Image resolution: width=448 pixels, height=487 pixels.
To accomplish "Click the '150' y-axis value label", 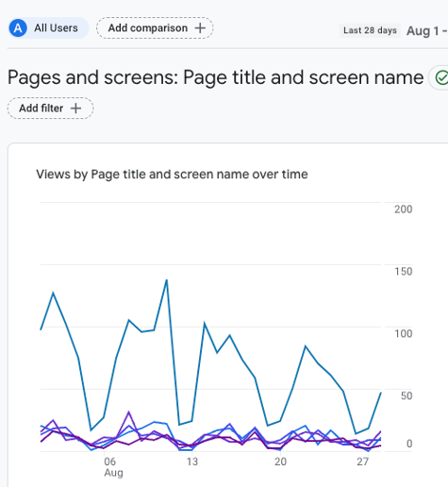I will pyautogui.click(x=404, y=272).
